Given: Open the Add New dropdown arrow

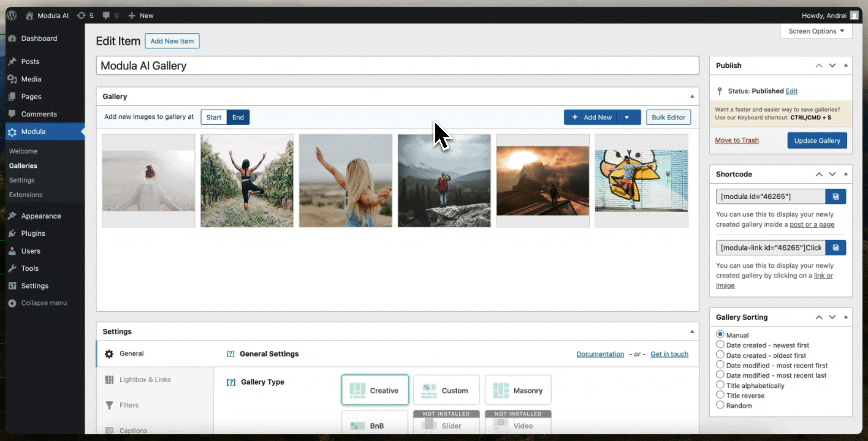Looking at the screenshot, I should pos(626,118).
